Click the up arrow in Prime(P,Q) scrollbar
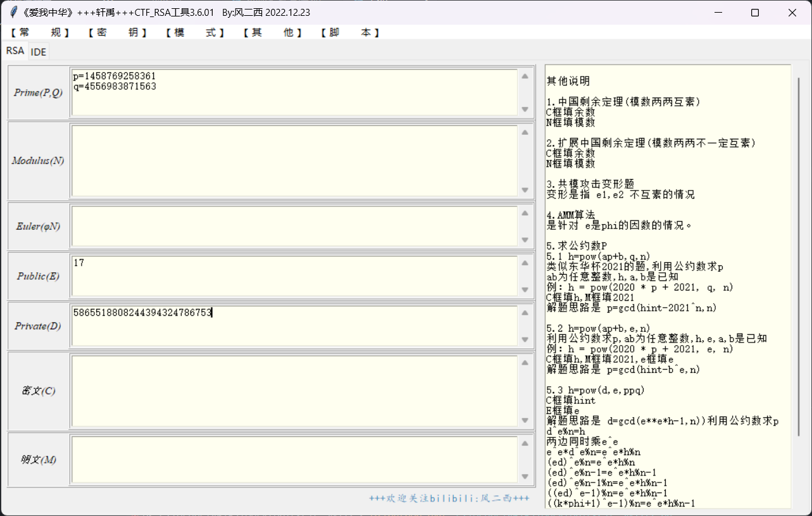Screen dimensions: 812x516 (x=525, y=76)
